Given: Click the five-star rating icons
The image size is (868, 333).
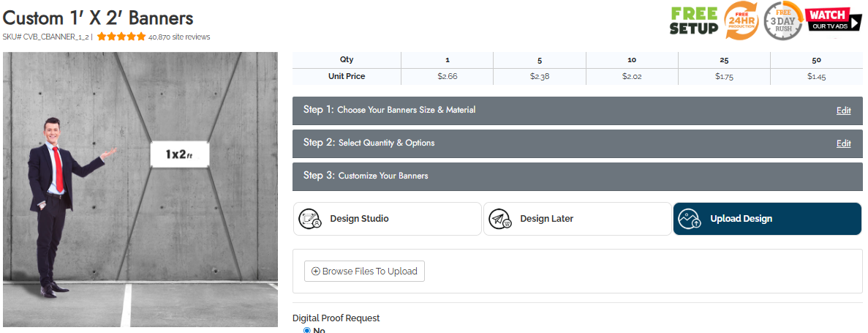Looking at the screenshot, I should (122, 37).
